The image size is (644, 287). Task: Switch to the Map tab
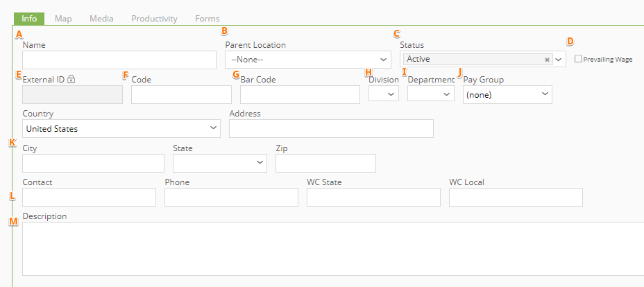tap(62, 19)
